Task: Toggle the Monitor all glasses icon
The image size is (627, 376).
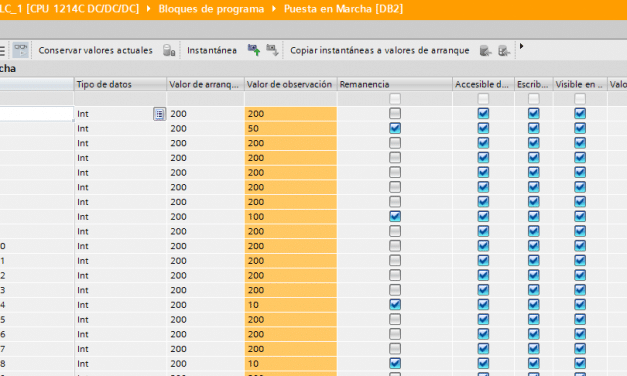Action: (x=20, y=50)
